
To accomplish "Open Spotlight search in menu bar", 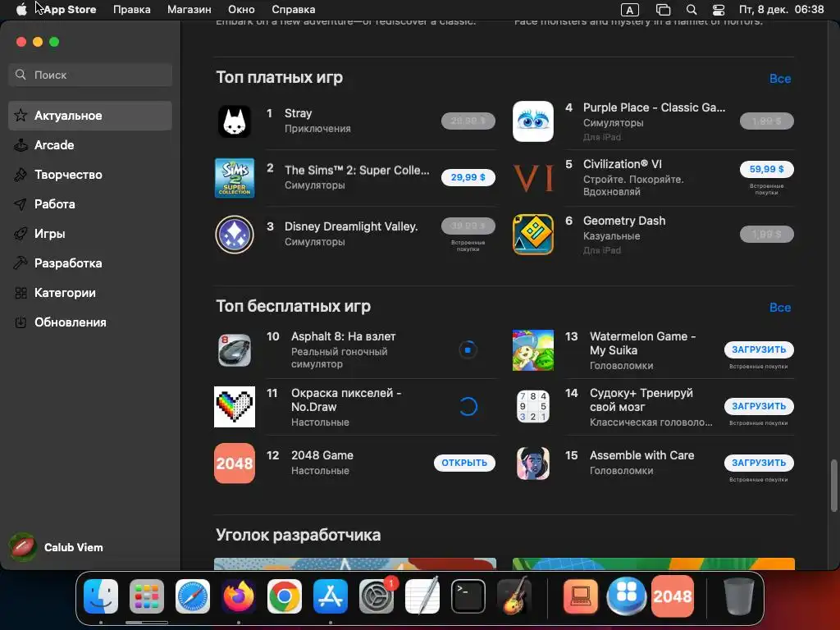I will coord(692,10).
